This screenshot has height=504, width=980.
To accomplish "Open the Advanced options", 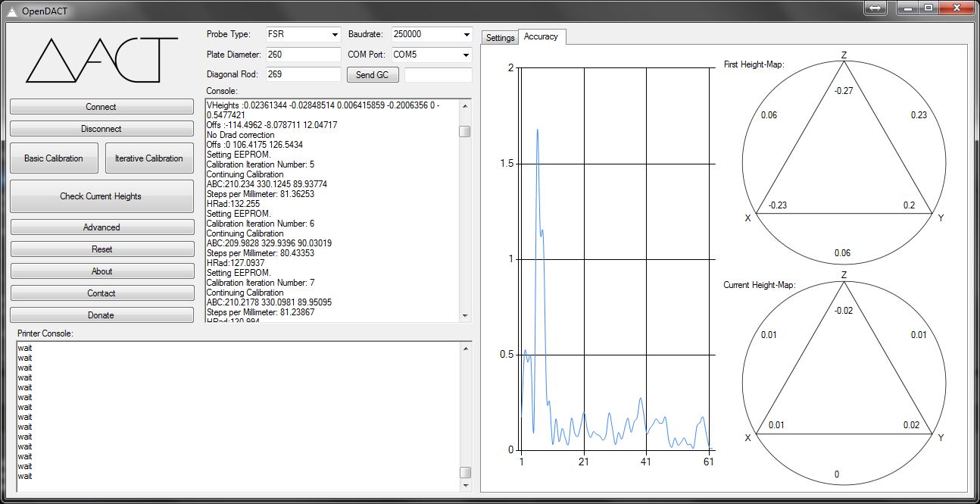I will [x=101, y=227].
